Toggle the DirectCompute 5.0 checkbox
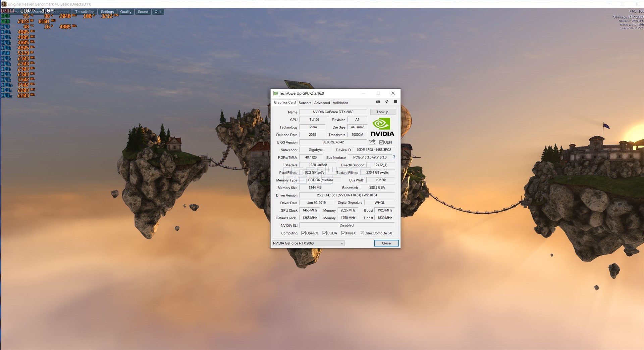The width and height of the screenshot is (644, 350). (x=362, y=233)
